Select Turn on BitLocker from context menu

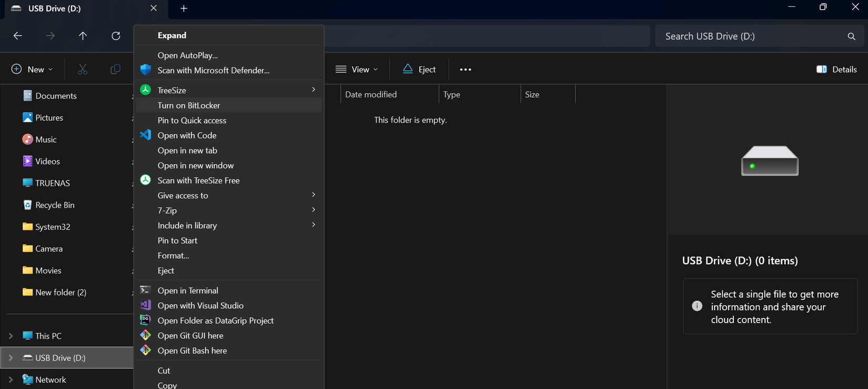coord(189,105)
